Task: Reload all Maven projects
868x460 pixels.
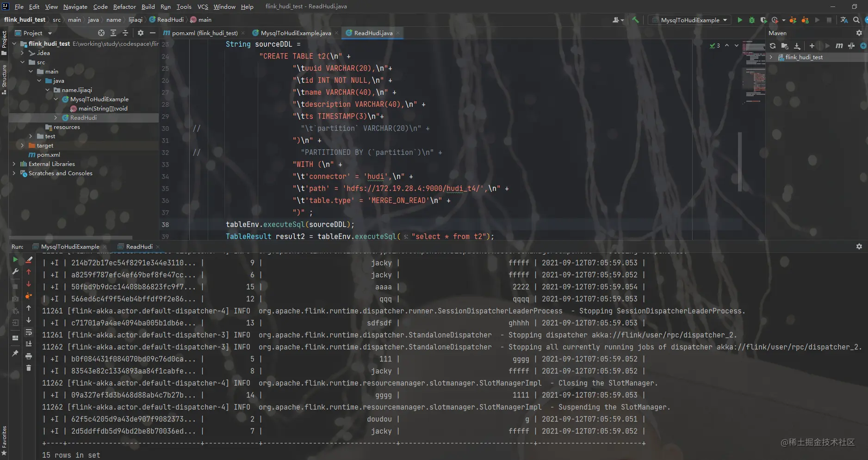Action: (772, 46)
